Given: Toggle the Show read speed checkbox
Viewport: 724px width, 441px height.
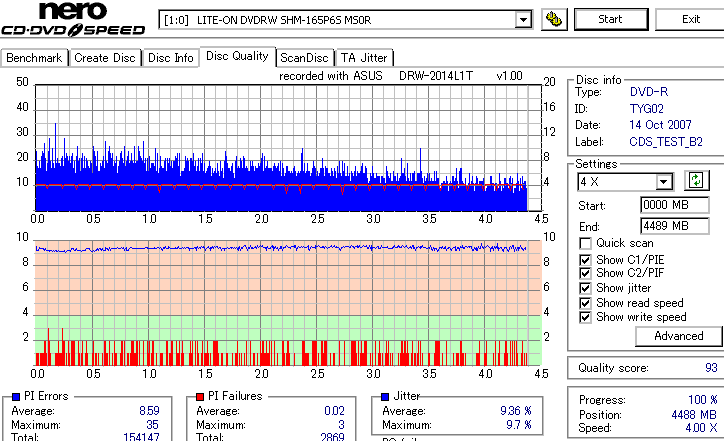Looking at the screenshot, I should (585, 303).
